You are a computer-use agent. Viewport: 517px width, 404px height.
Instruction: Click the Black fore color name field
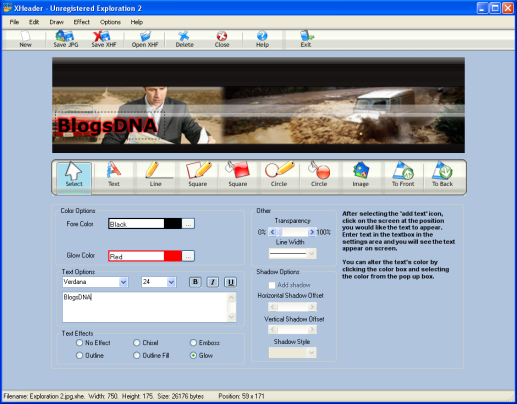tap(136, 224)
